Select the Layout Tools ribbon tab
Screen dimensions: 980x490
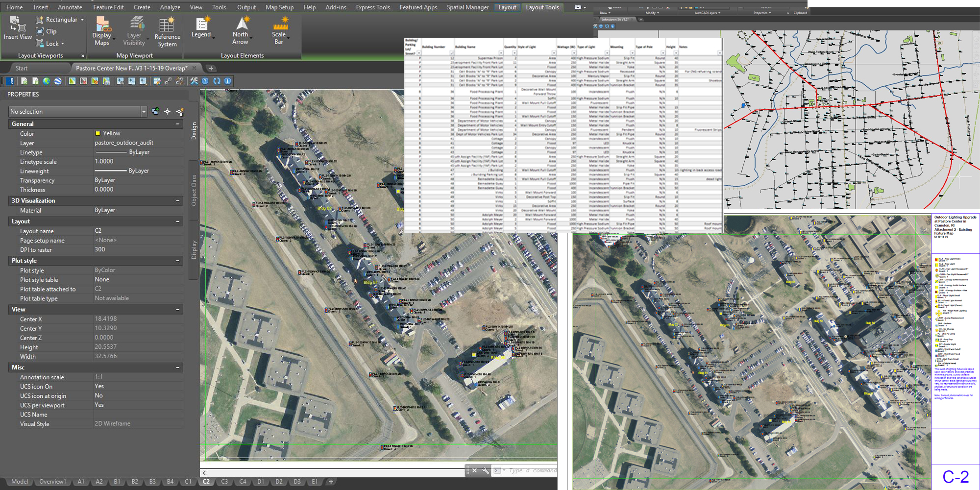point(542,7)
